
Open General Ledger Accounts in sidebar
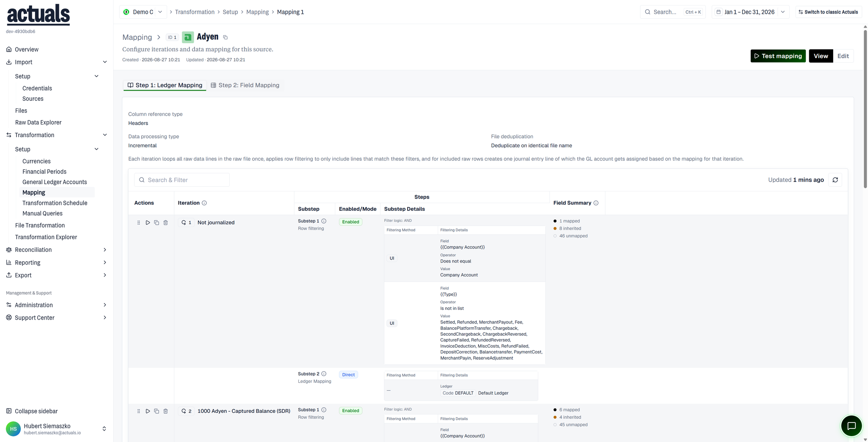[55, 182]
